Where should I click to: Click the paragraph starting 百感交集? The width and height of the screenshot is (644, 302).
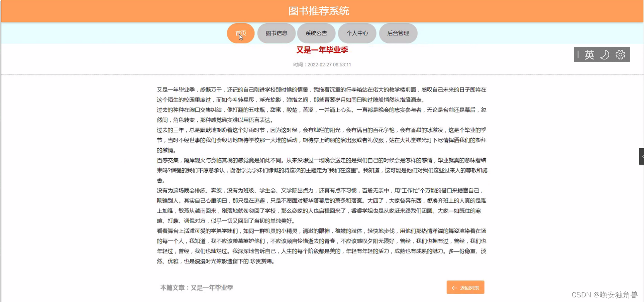pyautogui.click(x=322, y=170)
